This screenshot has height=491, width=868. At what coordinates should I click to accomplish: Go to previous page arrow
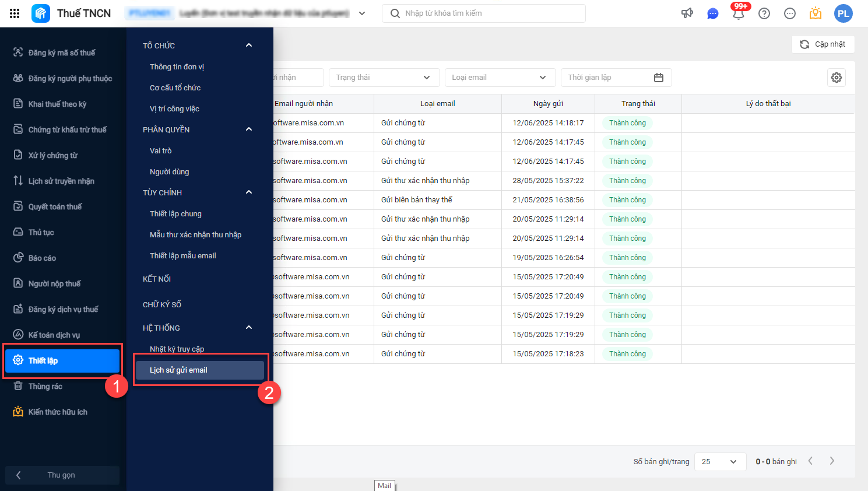coord(810,461)
